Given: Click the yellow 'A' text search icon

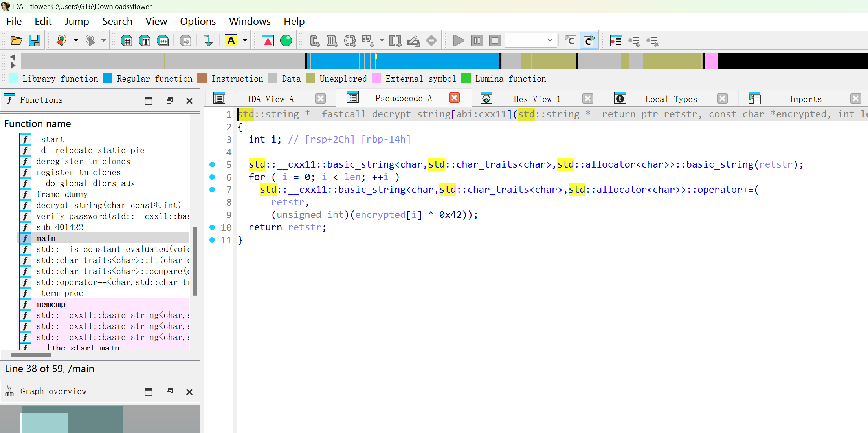Looking at the screenshot, I should (x=231, y=40).
